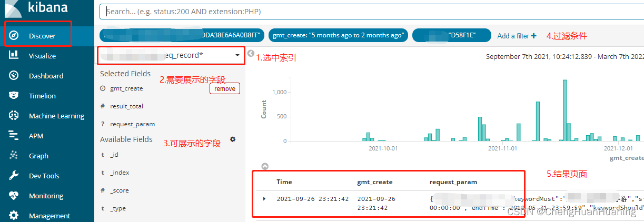Click the number type icon beside result_total
The height and width of the screenshot is (222, 644).
[103, 106]
